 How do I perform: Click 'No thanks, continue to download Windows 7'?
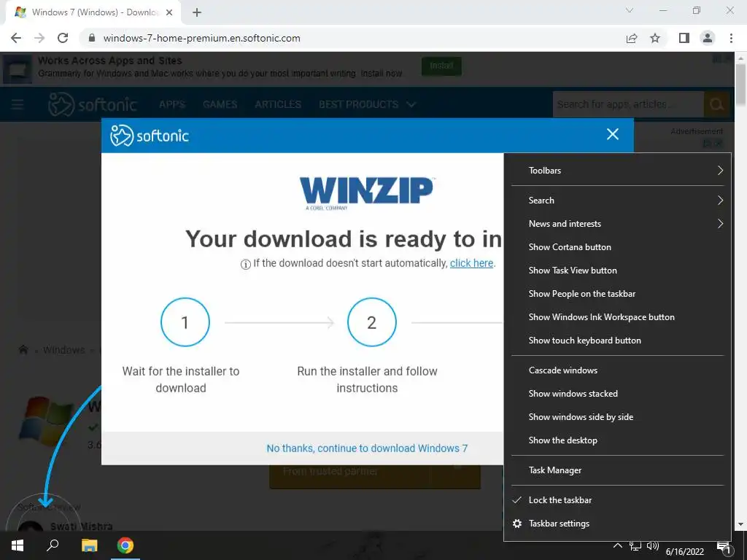pyautogui.click(x=367, y=448)
